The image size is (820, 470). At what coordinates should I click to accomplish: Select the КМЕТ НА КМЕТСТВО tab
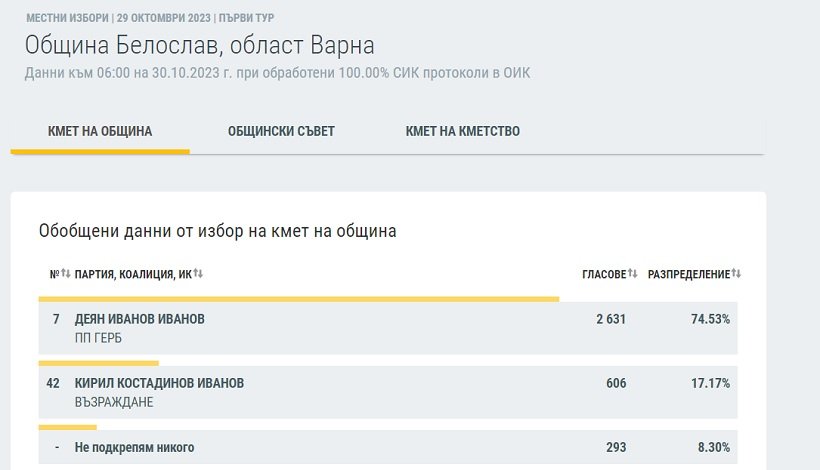pos(462,132)
